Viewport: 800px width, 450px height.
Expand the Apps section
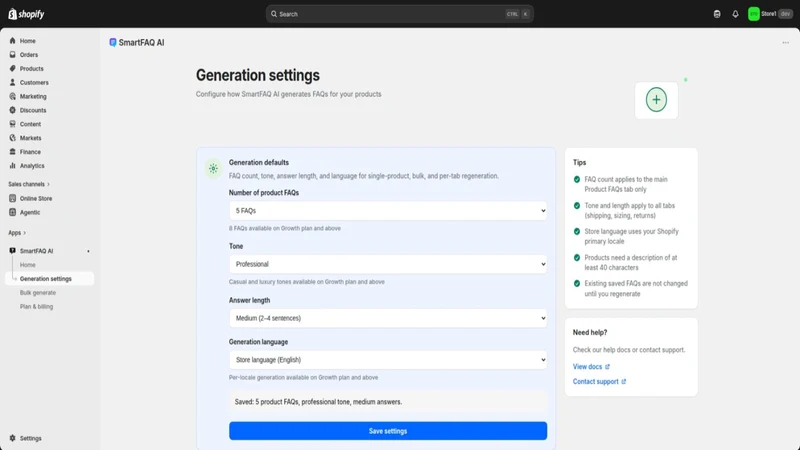coord(17,233)
